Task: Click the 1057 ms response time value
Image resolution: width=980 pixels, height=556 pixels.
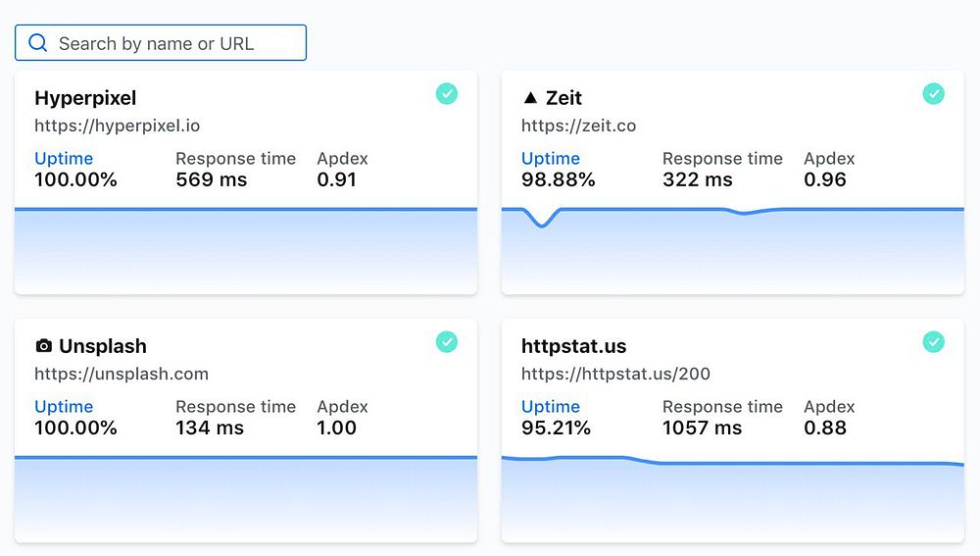Action: (702, 429)
